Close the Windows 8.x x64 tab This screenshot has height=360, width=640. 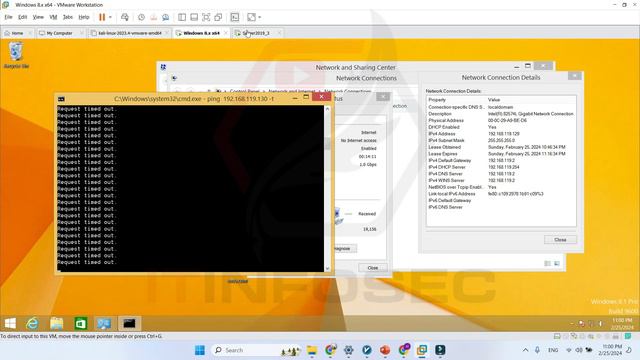click(x=226, y=33)
